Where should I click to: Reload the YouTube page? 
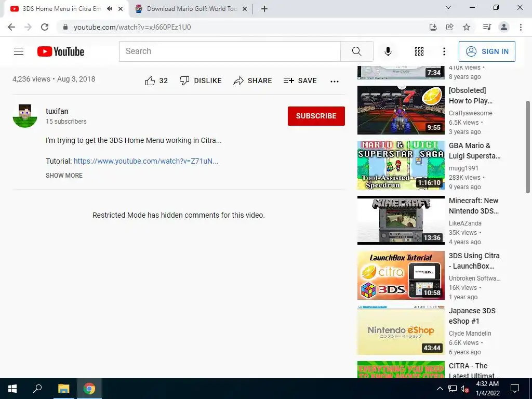click(45, 27)
